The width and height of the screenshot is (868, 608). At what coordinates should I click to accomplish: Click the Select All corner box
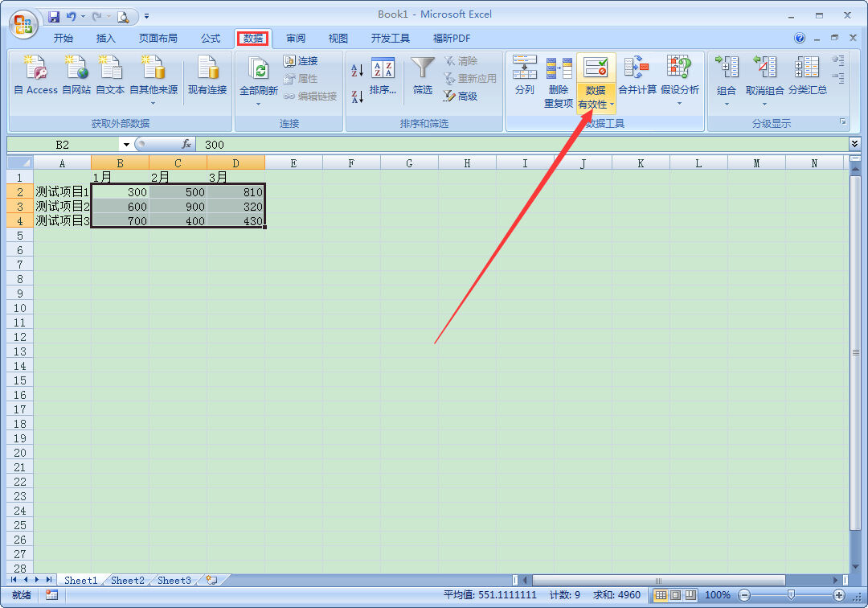pyautogui.click(x=20, y=162)
